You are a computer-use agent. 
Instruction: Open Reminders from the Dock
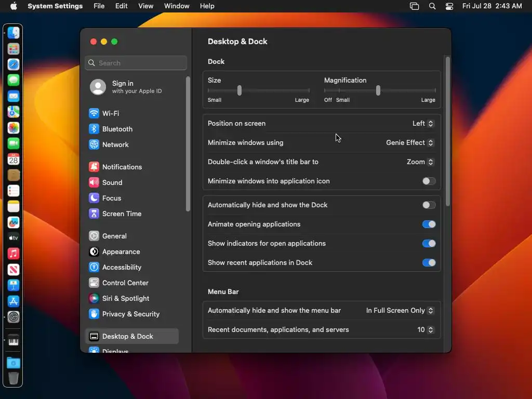pyautogui.click(x=14, y=191)
